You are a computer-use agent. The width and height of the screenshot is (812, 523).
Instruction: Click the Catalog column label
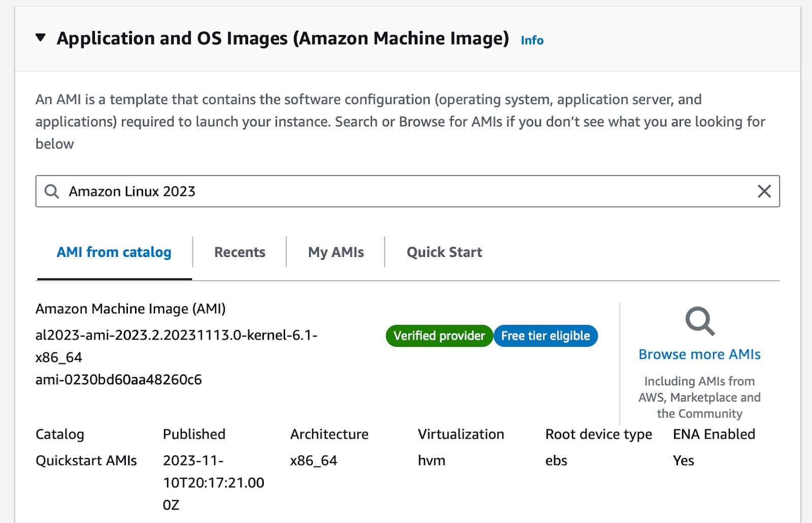60,435
